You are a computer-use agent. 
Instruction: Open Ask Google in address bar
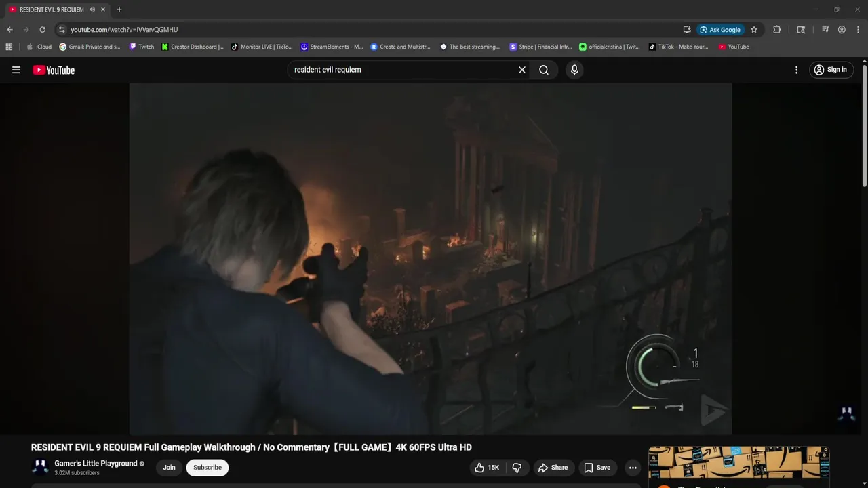(720, 30)
